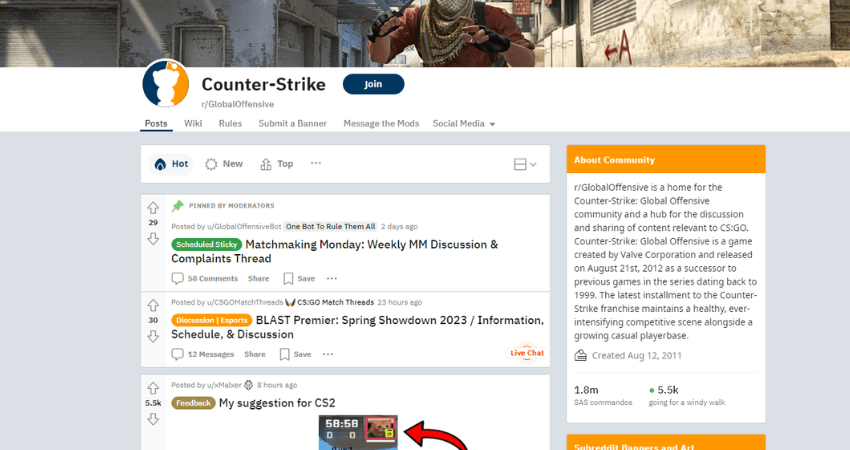Image resolution: width=850 pixels, height=450 pixels.
Task: Open My suggestion for CS2 post title
Action: 277,403
